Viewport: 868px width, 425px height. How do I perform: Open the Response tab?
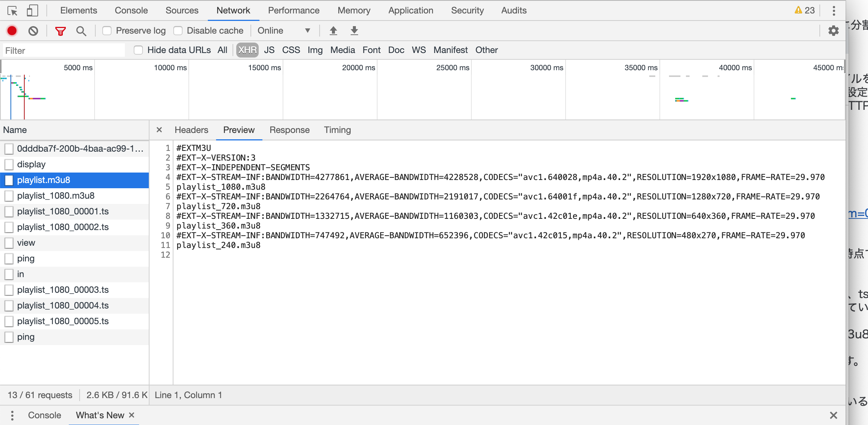[289, 130]
